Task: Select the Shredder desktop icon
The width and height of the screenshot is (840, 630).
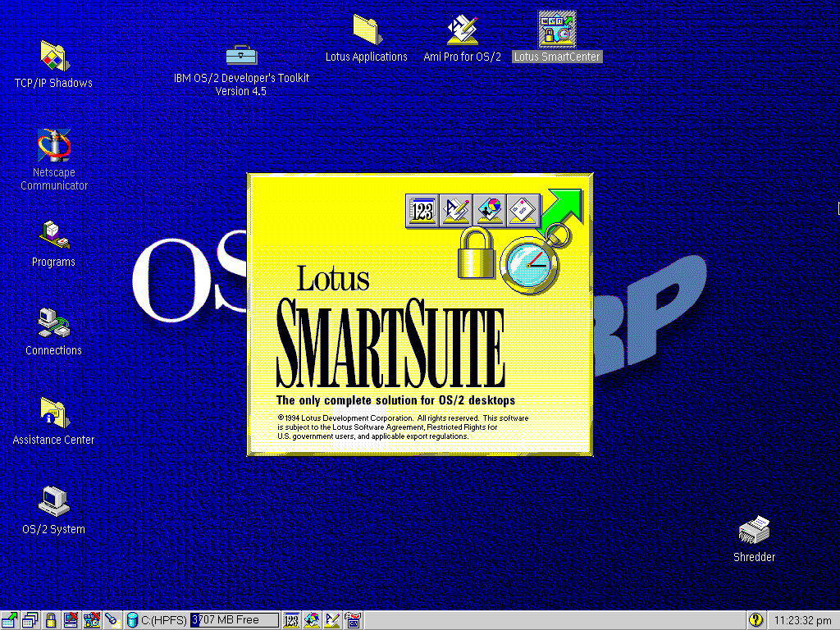Action: 755,531
